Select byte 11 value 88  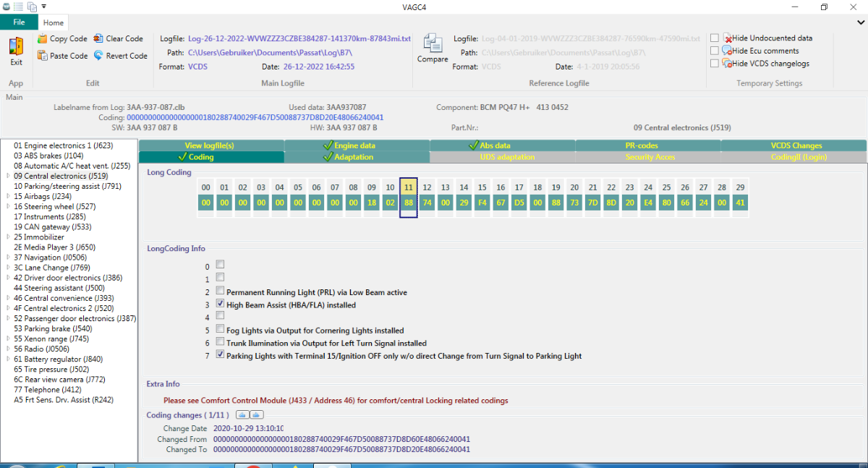[409, 203]
